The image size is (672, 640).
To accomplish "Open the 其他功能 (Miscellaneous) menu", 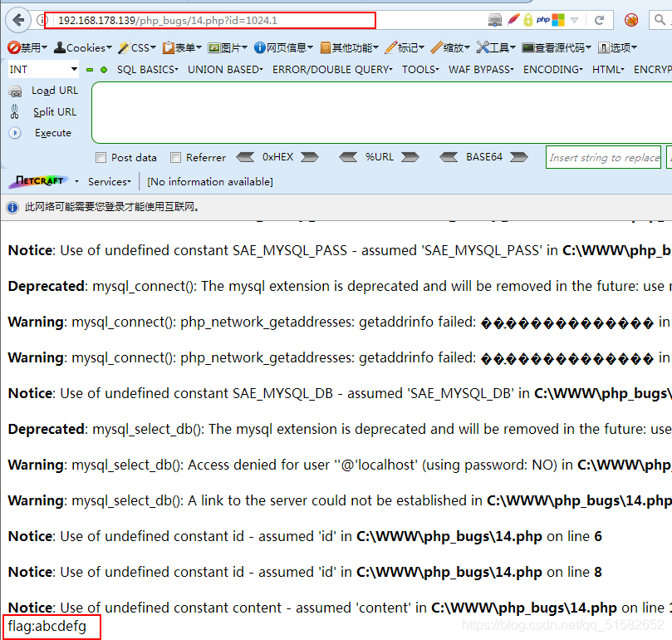I will point(349,47).
